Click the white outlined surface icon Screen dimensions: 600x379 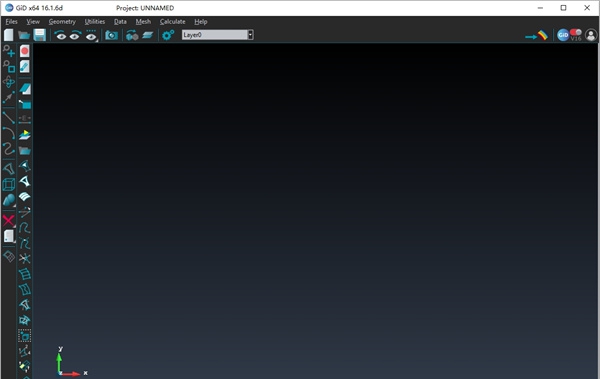(24, 181)
